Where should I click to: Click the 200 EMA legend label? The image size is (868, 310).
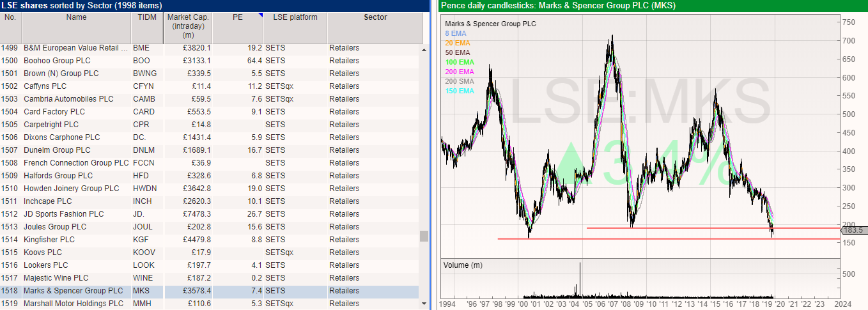(460, 72)
